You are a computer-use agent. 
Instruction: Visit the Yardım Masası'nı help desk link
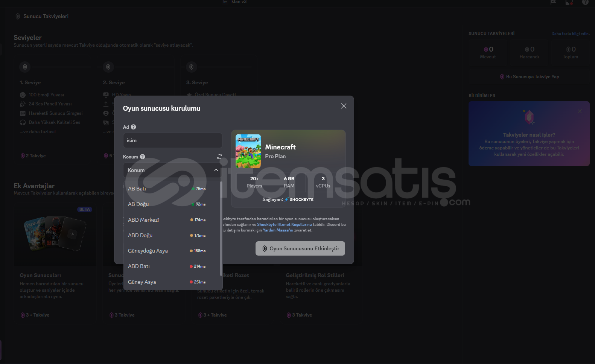pyautogui.click(x=278, y=230)
